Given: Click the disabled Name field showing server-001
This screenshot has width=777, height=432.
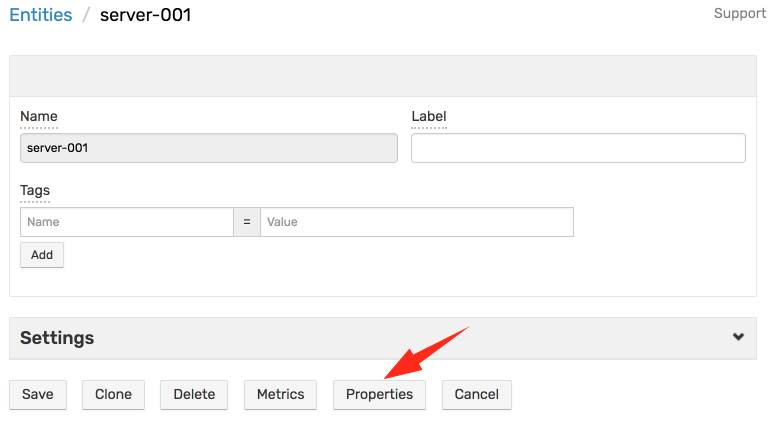Looking at the screenshot, I should 209,148.
